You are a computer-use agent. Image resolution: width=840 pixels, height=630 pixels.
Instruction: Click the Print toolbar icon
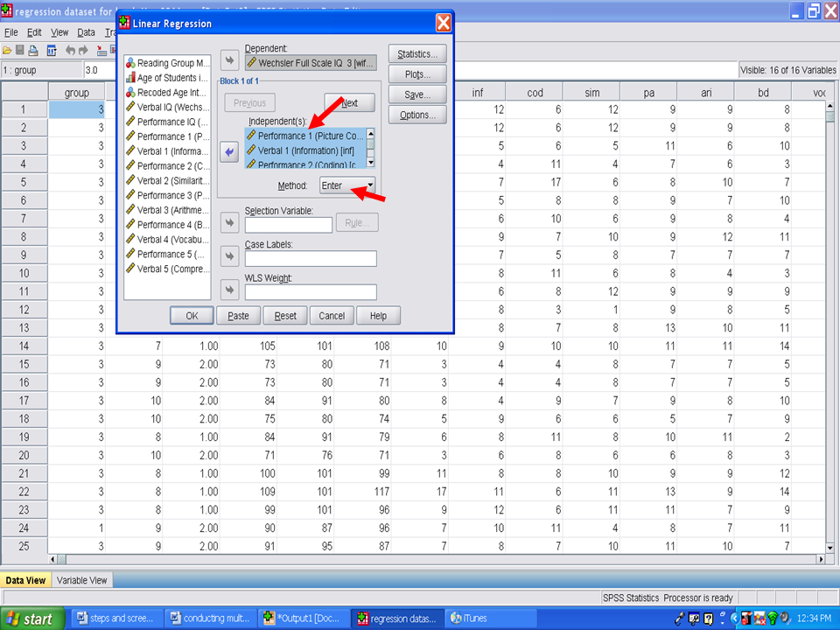(33, 51)
